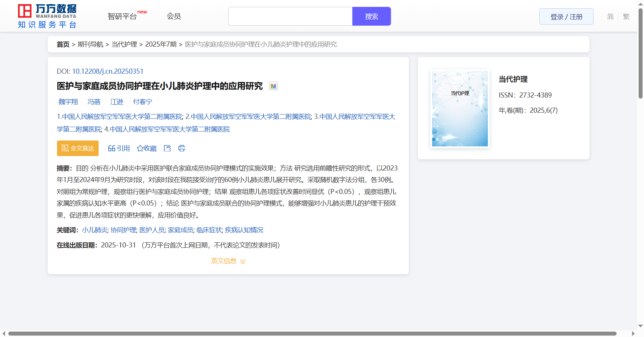Click the 当代护理 journal cover thumbnail
This screenshot has width=644, height=337.
(460, 109)
